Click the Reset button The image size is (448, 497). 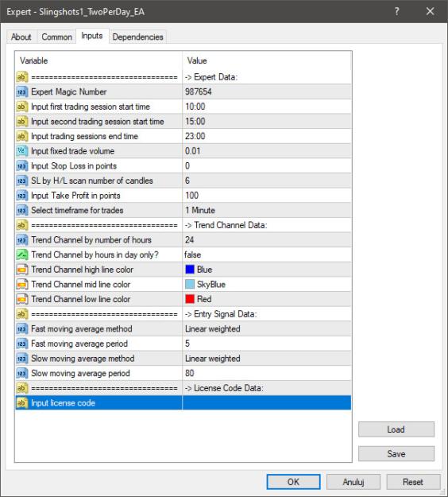413,482
